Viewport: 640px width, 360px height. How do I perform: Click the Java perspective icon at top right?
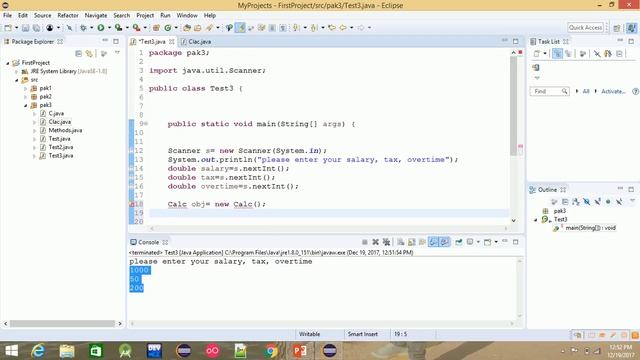click(x=631, y=28)
